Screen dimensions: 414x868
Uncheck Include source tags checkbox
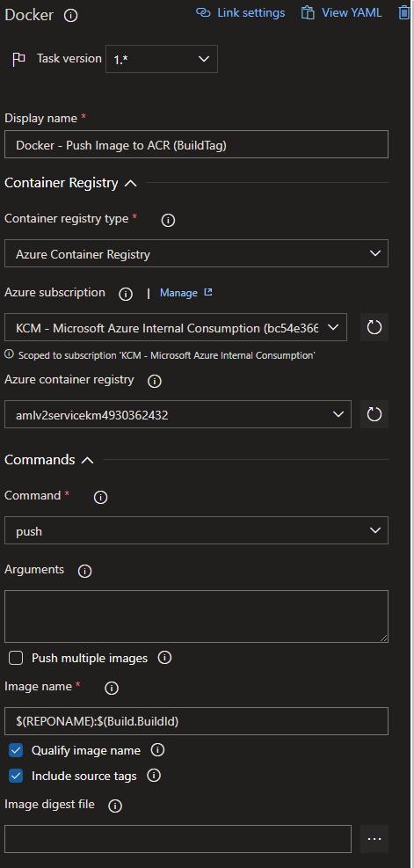click(16, 777)
